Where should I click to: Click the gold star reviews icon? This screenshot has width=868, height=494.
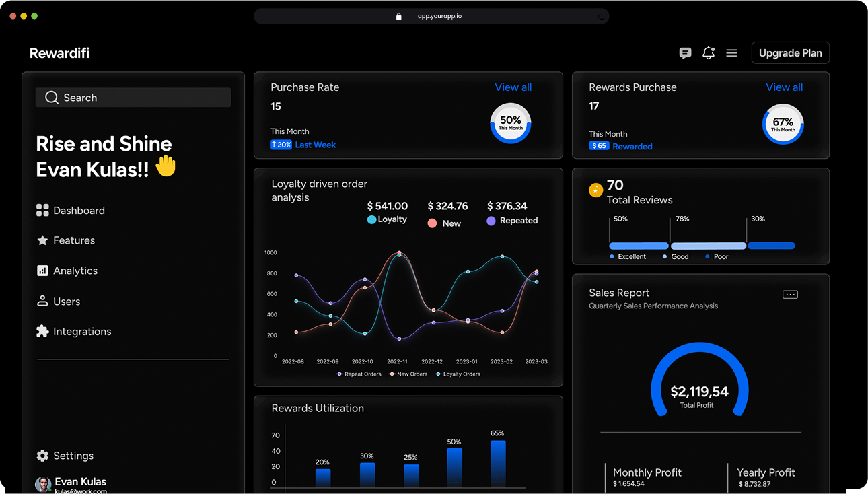tap(595, 190)
